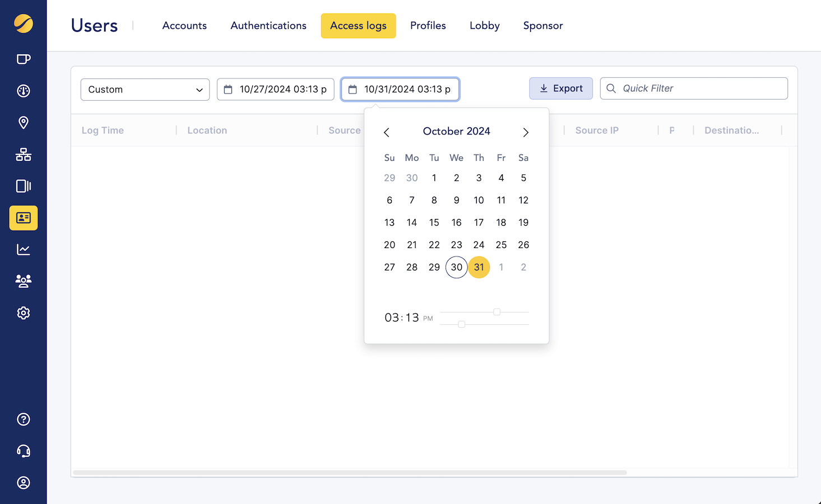Go to previous month with left chevron
This screenshot has height=504, width=821.
(387, 132)
